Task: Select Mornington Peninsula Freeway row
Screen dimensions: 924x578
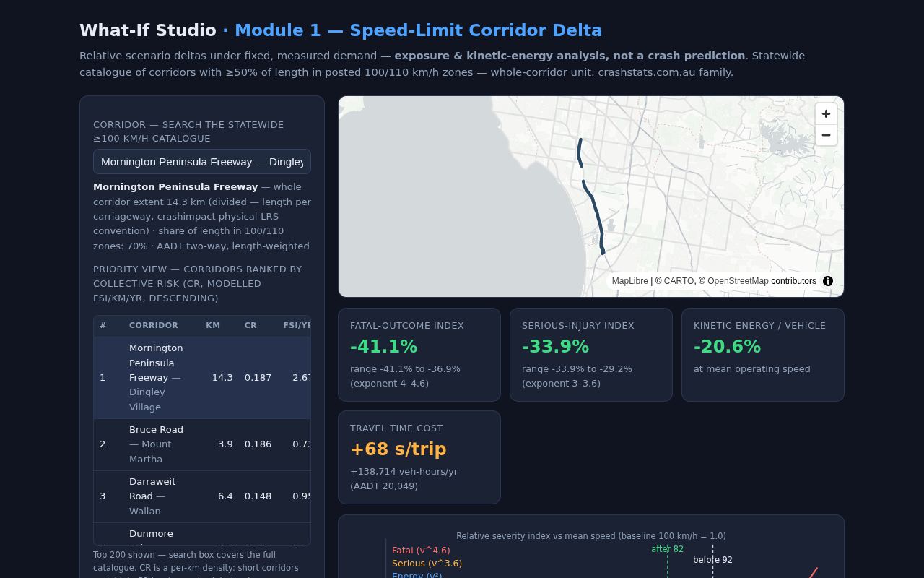Action: (x=202, y=377)
